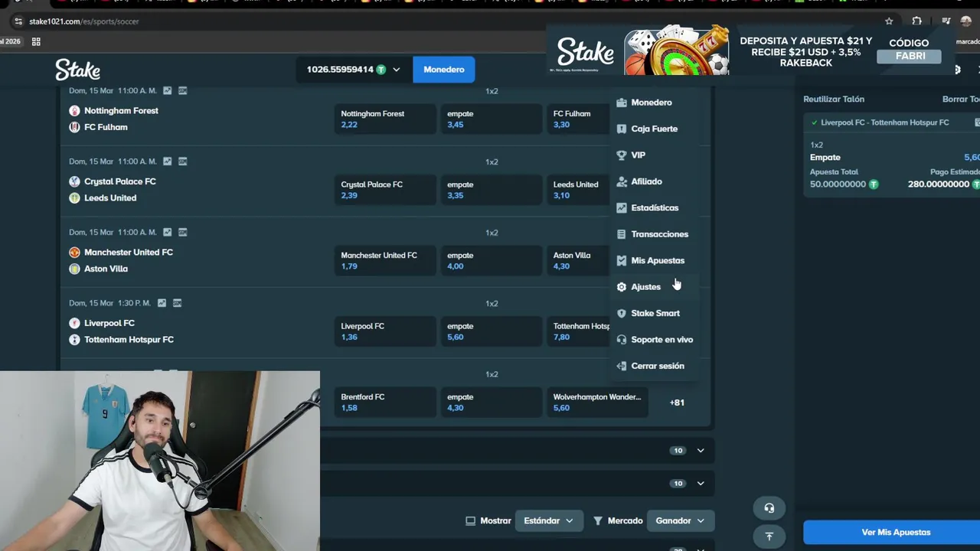
Task: Click the bookmark star in address bar
Action: click(x=889, y=21)
